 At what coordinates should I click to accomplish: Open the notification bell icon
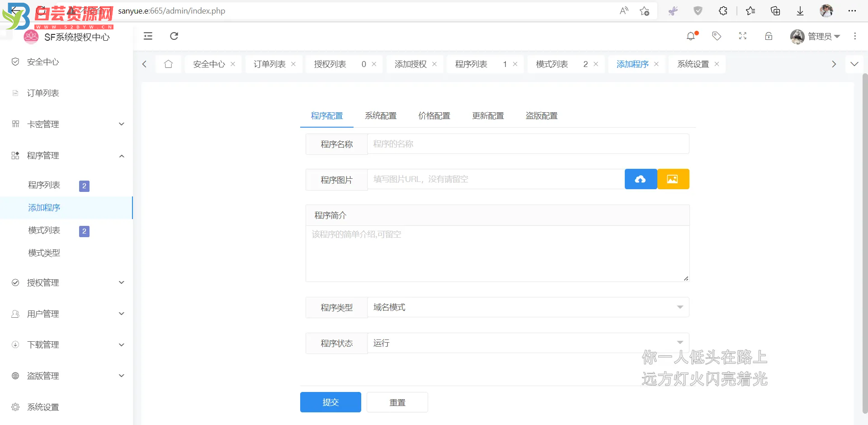691,36
